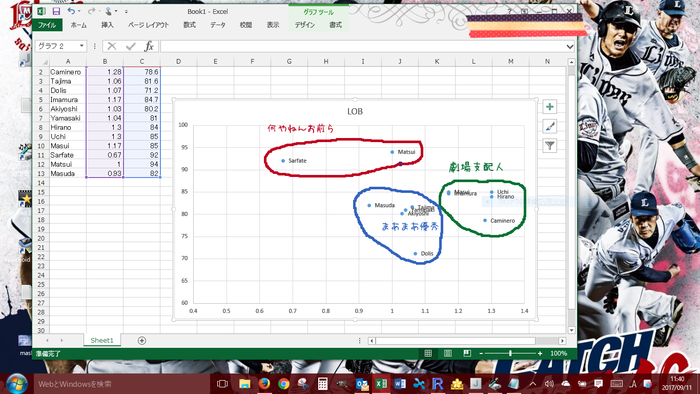Switch to the ホーム ribbon tab
This screenshot has width=700, height=394.
[x=79, y=25]
